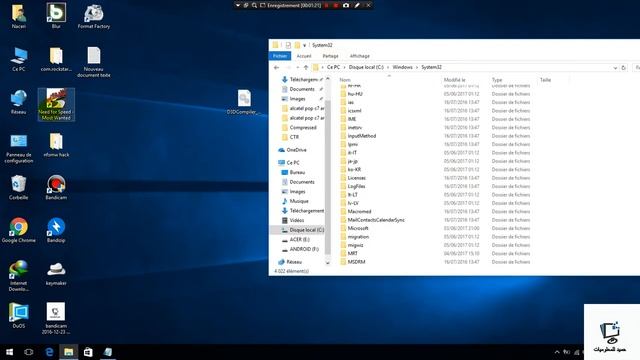Select Nouveau document texte file icon
This screenshot has height=360, width=640.
click(x=94, y=62)
